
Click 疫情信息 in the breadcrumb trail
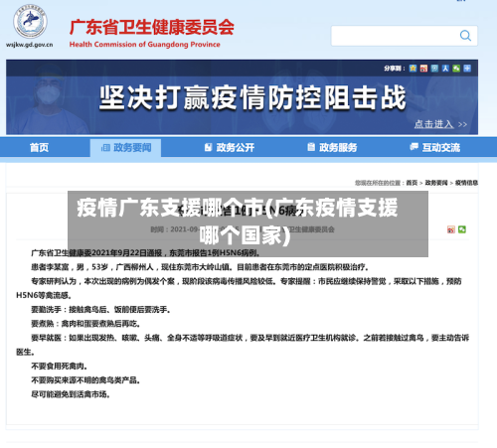point(466,183)
